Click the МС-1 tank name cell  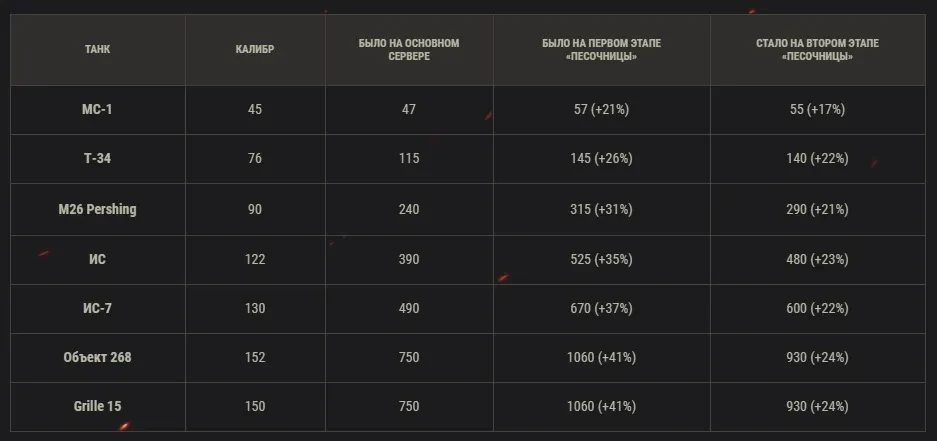click(97, 110)
